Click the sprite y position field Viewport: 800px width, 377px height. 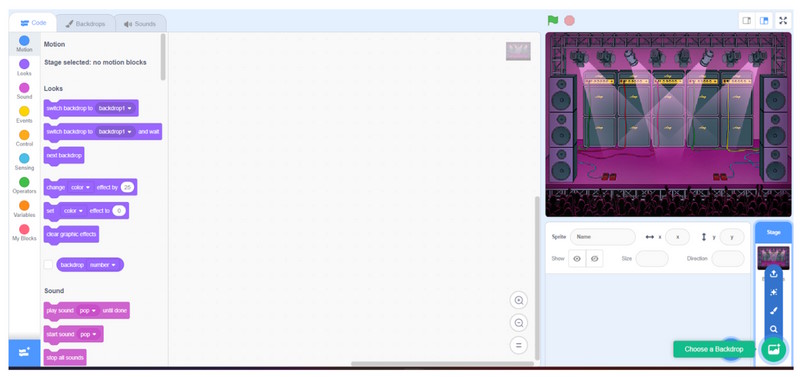point(732,237)
